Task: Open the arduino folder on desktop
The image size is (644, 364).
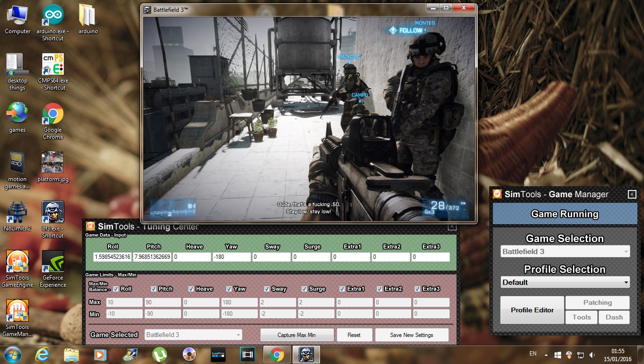Action: click(x=88, y=20)
